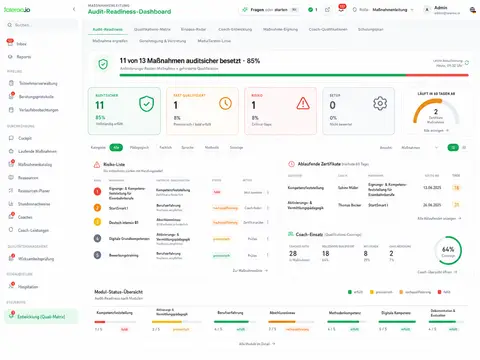Open row menu for Deutsch intensiv B1
Image resolution: width=480 pixels, height=360 pixels.
(268, 222)
